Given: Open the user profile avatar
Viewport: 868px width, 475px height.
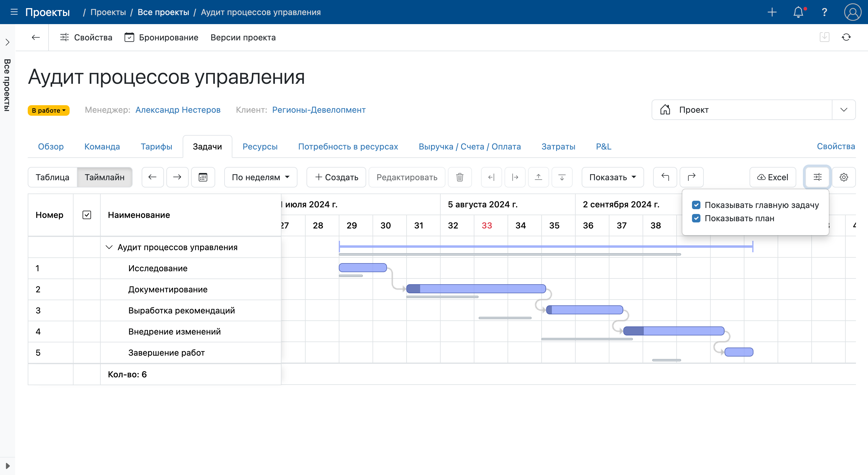Looking at the screenshot, I should (x=853, y=12).
